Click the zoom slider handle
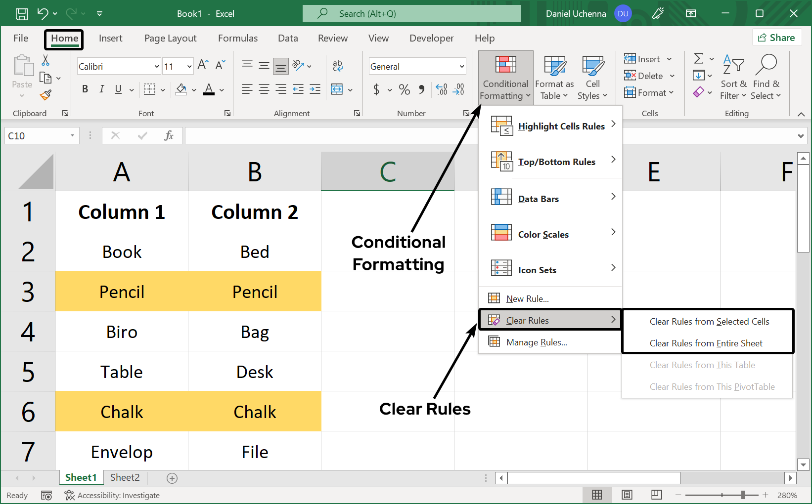 tap(743, 495)
